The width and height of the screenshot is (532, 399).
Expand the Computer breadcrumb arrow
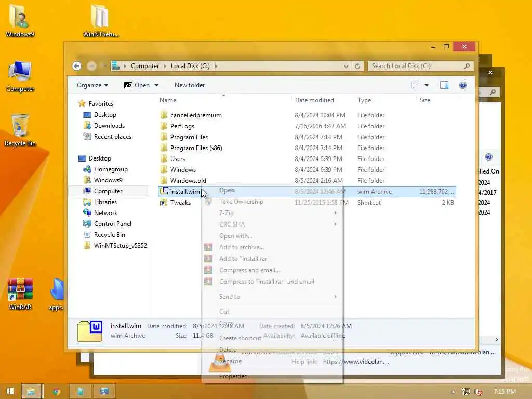tap(165, 66)
